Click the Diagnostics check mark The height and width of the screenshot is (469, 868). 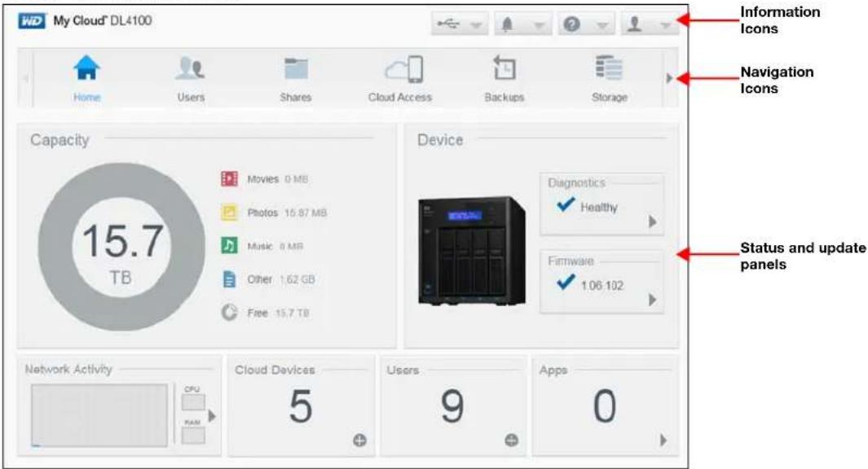565,205
